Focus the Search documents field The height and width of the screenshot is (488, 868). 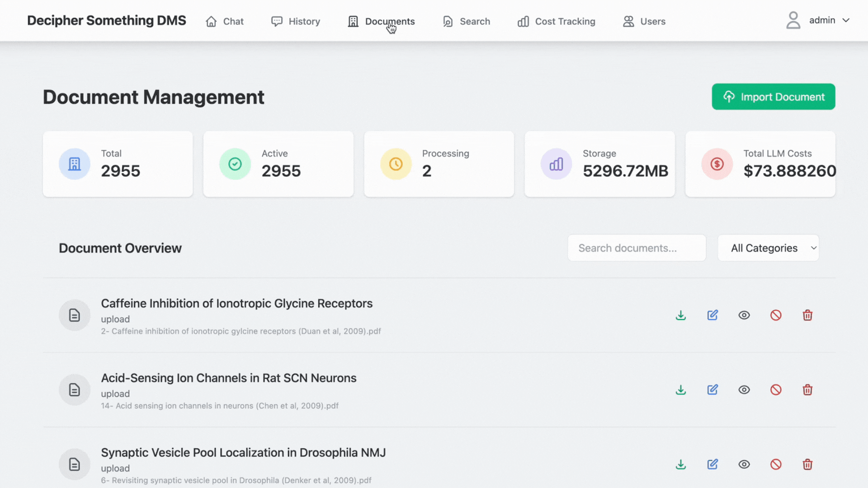pyautogui.click(x=637, y=248)
